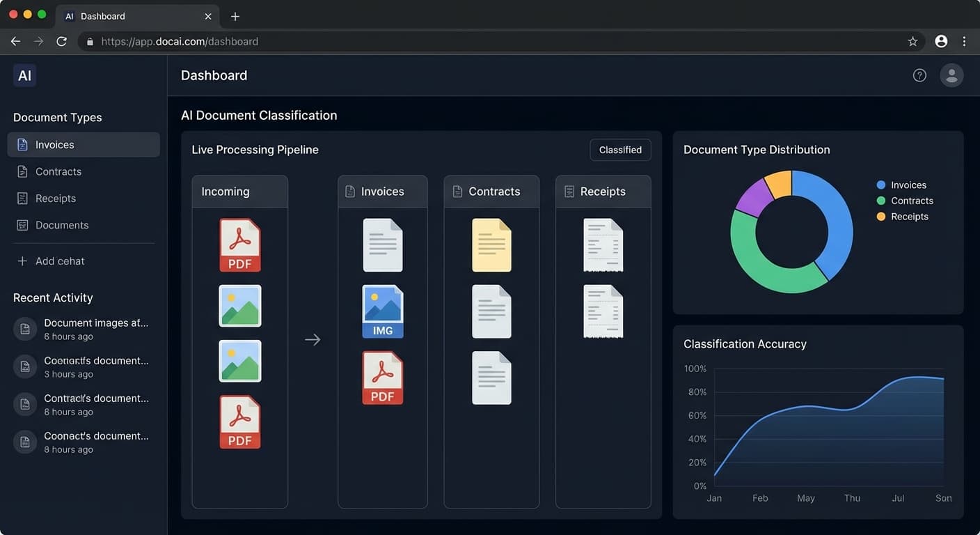Reload the page using the refresh icon
This screenshot has height=535, width=980.
(61, 41)
